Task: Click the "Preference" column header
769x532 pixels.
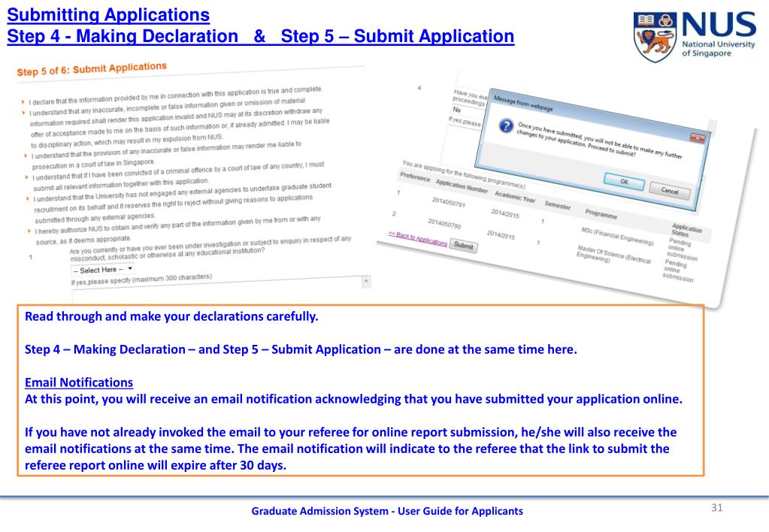Action: [414, 177]
